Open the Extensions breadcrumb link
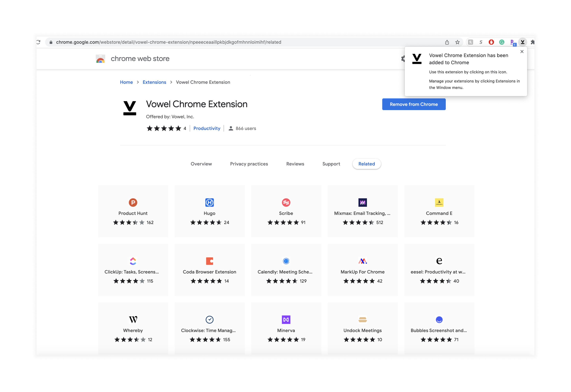 tap(154, 82)
